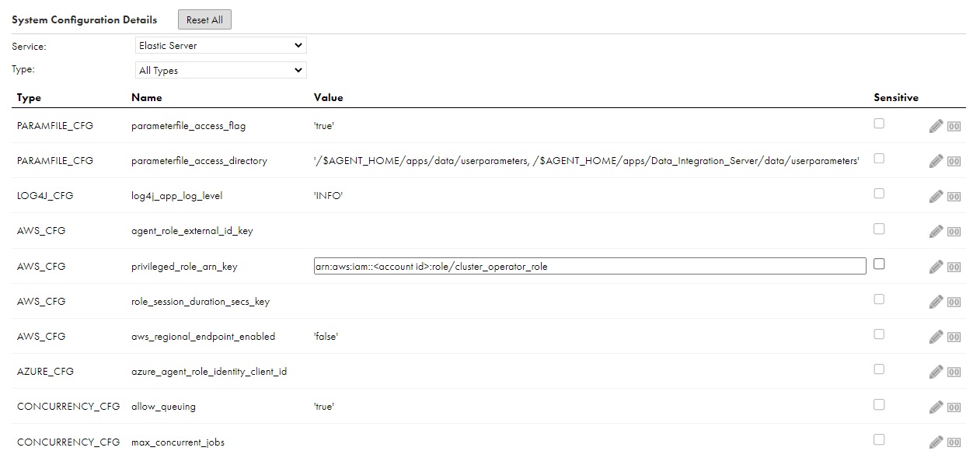Toggle Sensitive checkbox for parameterfile_access_flag
The width and height of the screenshot is (980, 465).
(879, 123)
